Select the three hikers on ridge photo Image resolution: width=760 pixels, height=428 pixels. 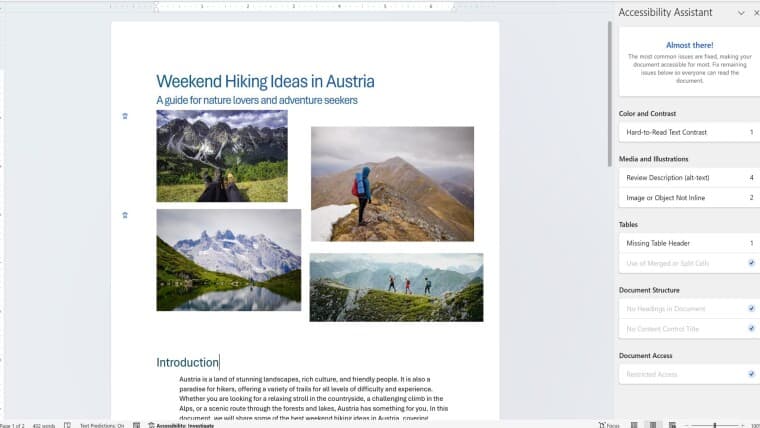(396, 287)
